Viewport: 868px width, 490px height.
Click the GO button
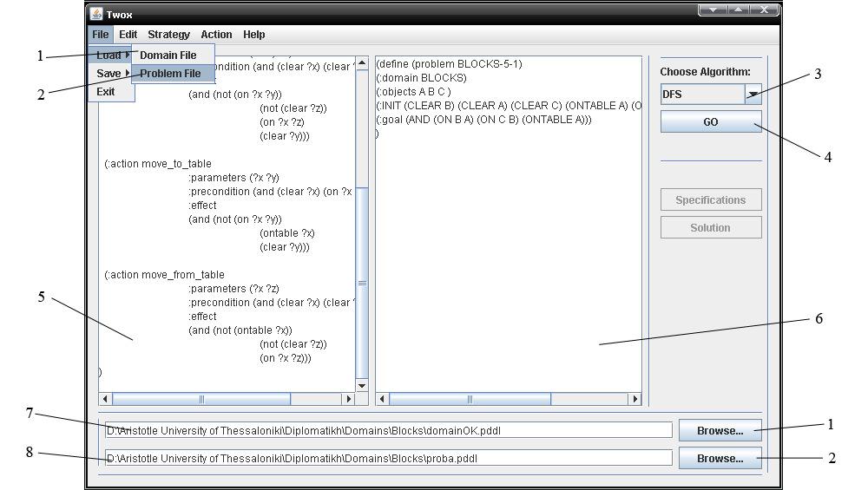point(711,122)
